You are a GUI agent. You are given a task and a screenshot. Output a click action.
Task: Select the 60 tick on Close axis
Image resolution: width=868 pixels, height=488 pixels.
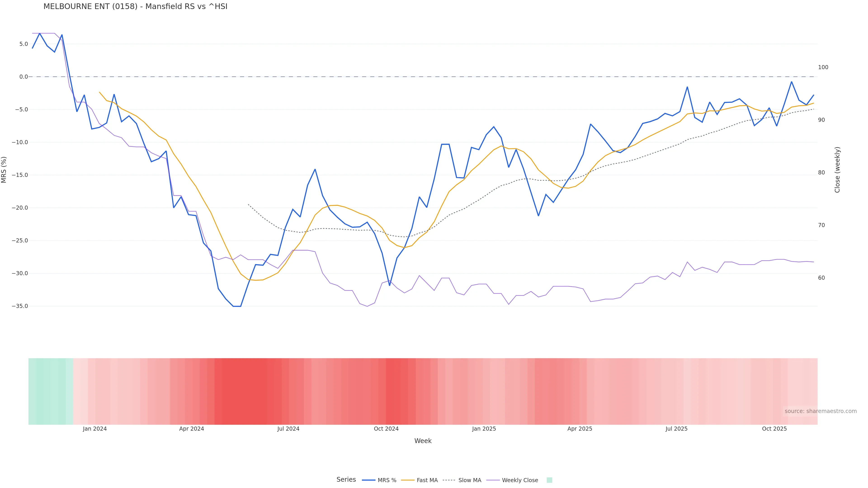(x=821, y=278)
